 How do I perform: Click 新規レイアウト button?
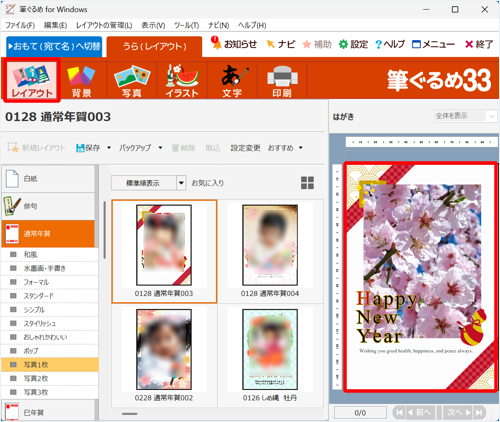[x=37, y=148]
